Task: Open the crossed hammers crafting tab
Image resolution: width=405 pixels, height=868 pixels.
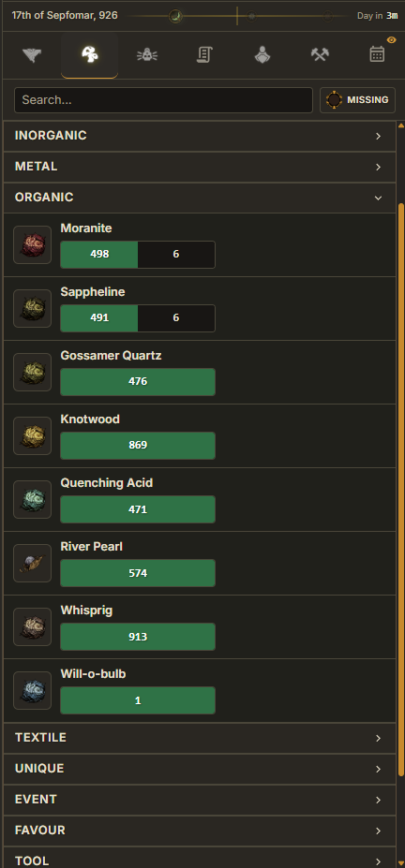Action: click(320, 55)
